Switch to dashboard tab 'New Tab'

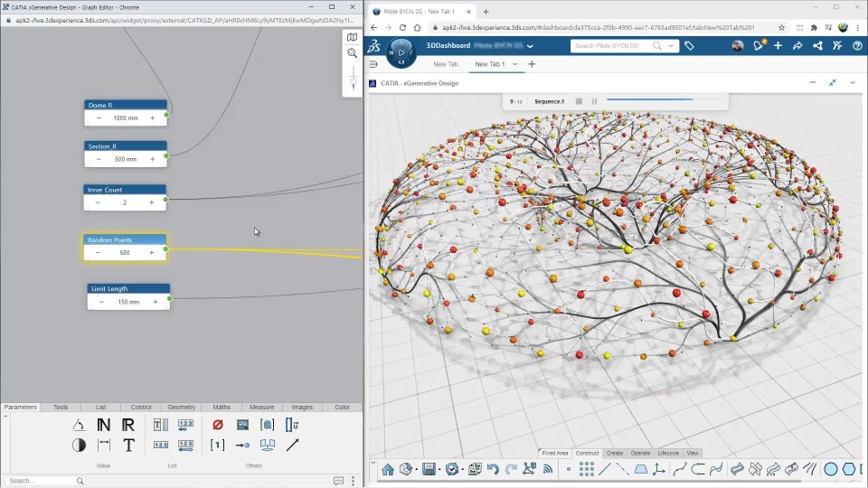(x=446, y=64)
